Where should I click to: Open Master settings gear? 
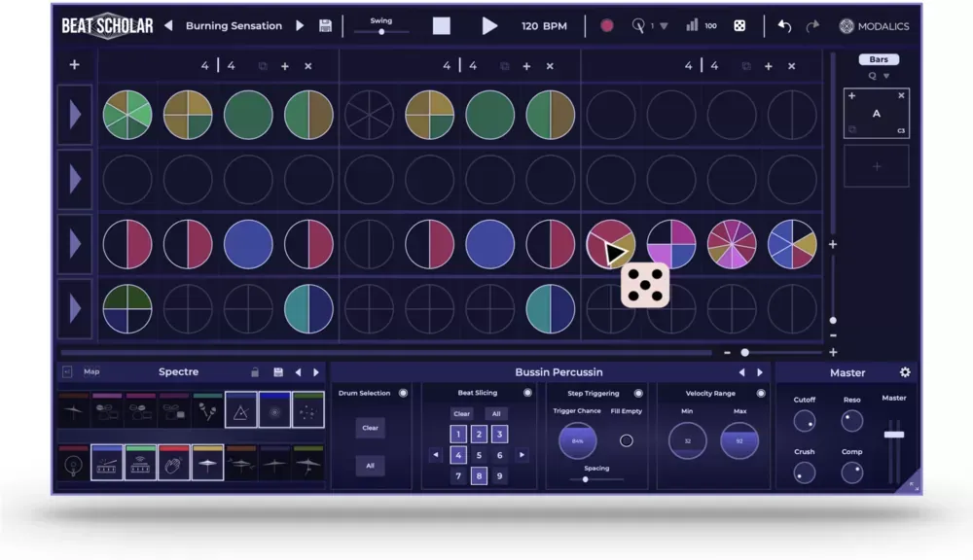pyautogui.click(x=905, y=372)
